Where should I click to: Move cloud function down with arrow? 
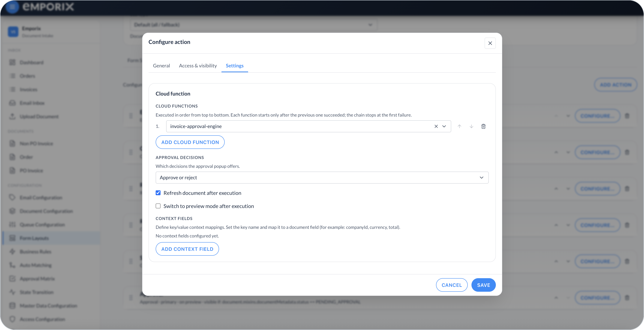coord(471,126)
